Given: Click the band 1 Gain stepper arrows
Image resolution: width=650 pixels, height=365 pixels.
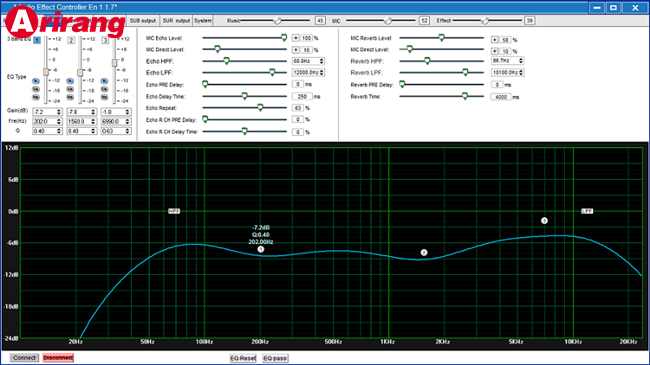Looking at the screenshot, I should click(59, 112).
